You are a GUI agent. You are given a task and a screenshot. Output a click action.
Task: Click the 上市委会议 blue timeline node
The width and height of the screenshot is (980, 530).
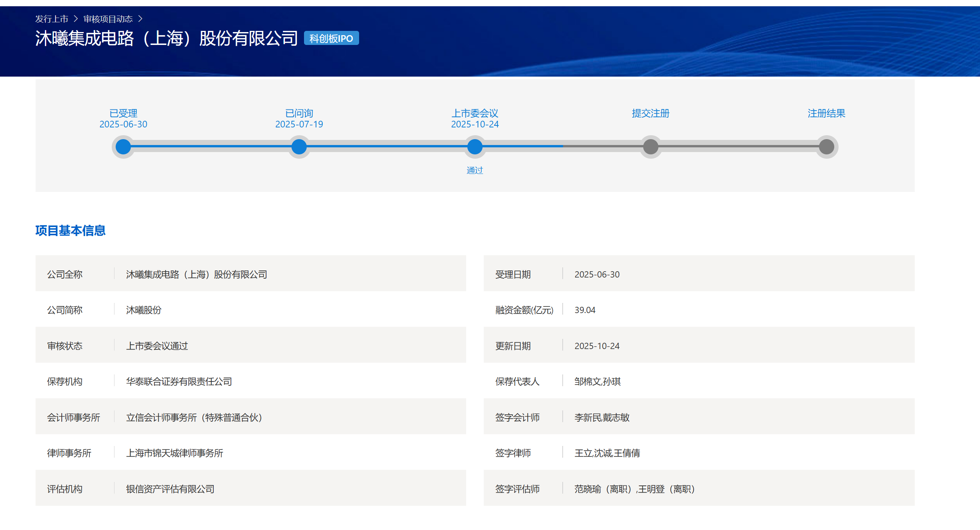(x=475, y=147)
